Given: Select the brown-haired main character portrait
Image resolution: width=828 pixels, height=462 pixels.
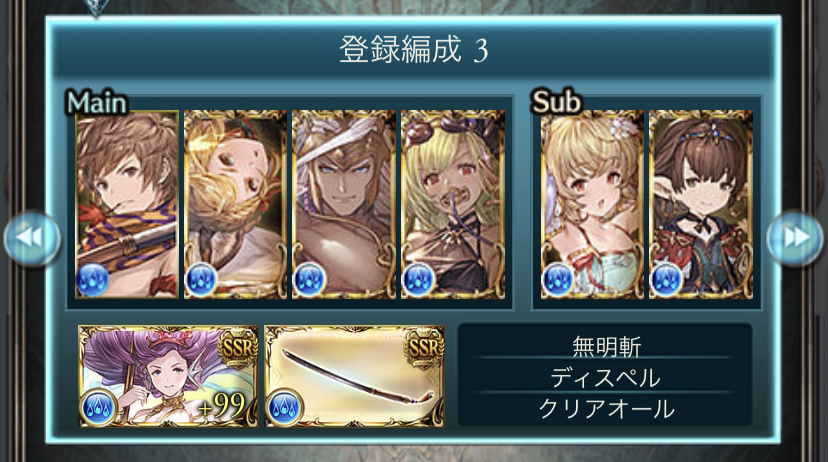Looking at the screenshot, I should click(127, 204).
